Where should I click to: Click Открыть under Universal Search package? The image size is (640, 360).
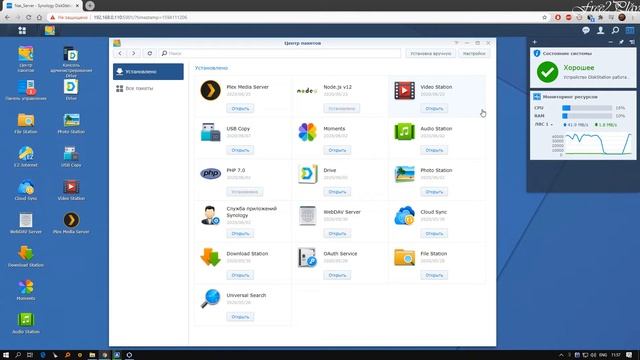(240, 317)
